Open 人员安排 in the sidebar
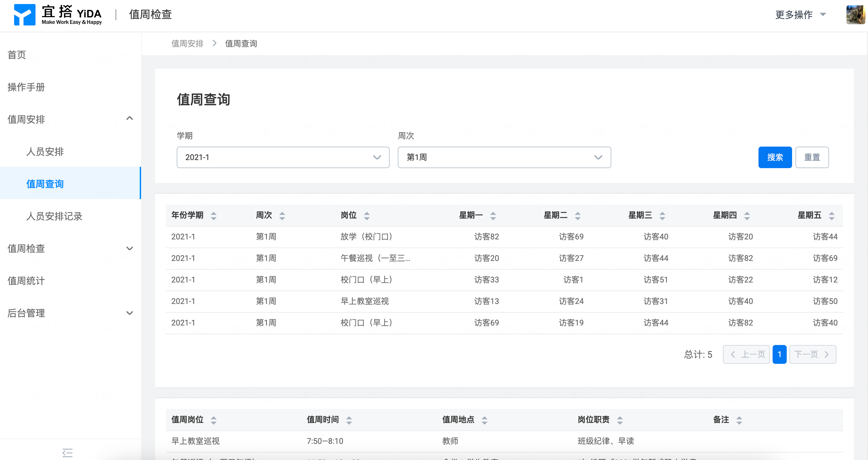Image resolution: width=868 pixels, height=460 pixels. pyautogui.click(x=45, y=152)
